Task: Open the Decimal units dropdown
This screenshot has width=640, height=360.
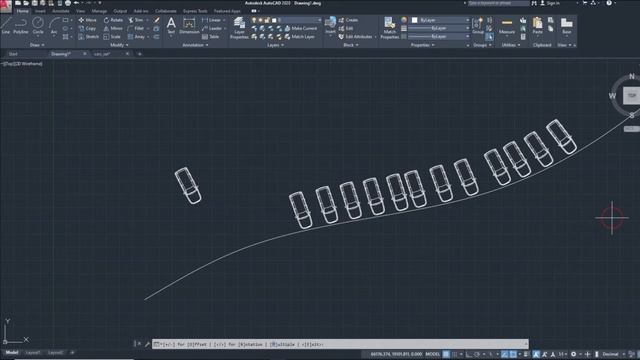Action: point(613,354)
